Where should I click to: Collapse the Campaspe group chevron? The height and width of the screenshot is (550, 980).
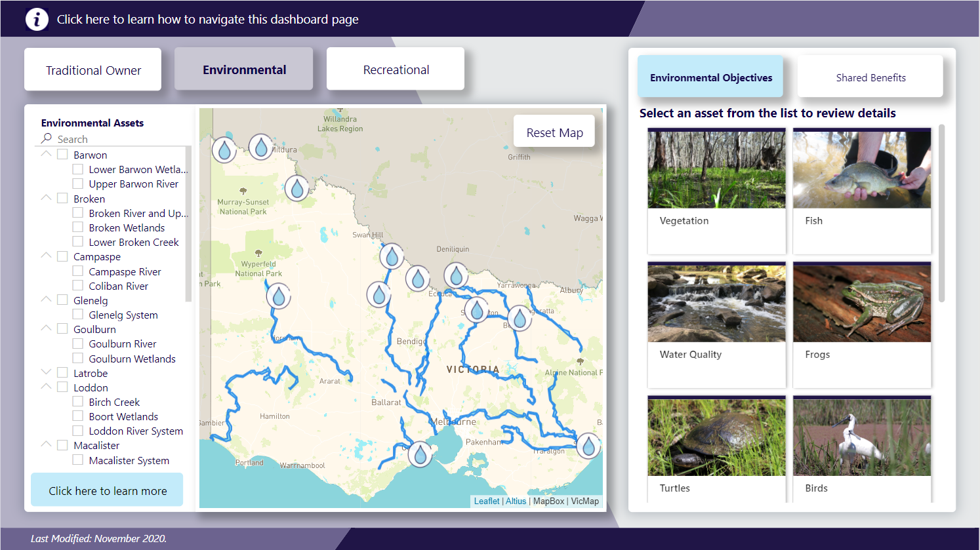click(46, 255)
